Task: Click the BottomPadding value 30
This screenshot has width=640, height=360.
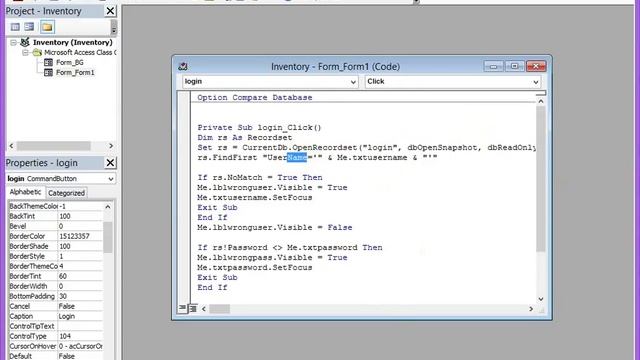Action: click(x=80, y=296)
